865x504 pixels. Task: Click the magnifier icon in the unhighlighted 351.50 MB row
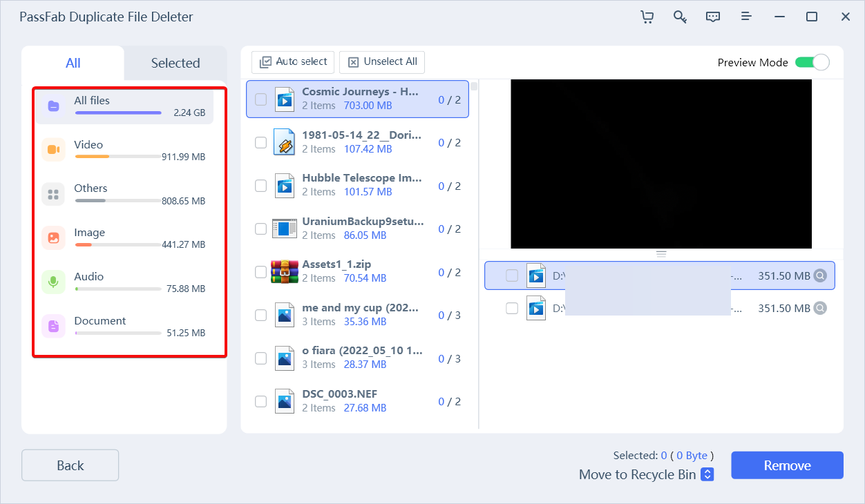click(820, 308)
